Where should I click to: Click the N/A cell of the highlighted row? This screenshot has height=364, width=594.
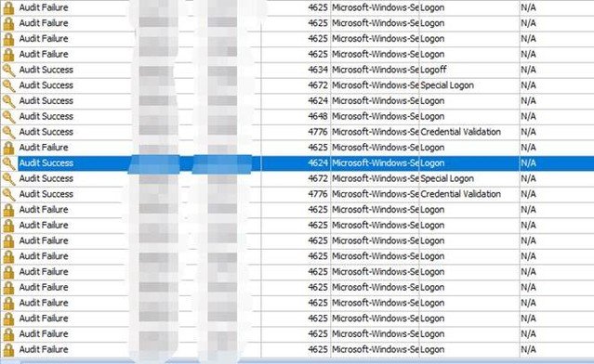557,163
